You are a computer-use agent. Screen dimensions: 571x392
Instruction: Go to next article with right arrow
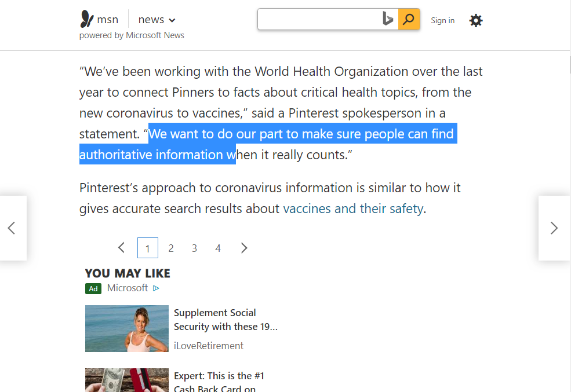[554, 228]
